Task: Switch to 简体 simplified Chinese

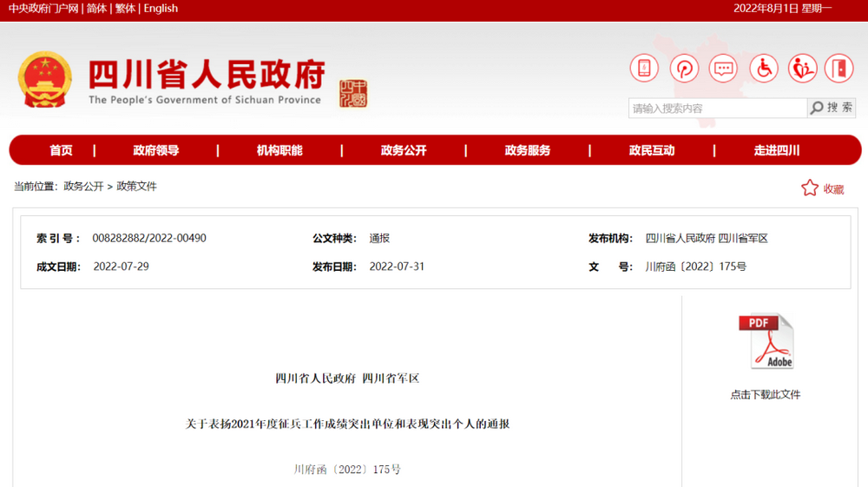Action: pos(96,9)
